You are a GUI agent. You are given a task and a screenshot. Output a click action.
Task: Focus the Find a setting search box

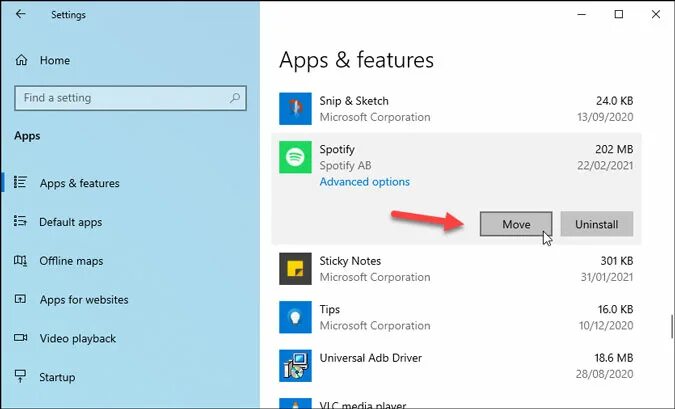click(130, 98)
